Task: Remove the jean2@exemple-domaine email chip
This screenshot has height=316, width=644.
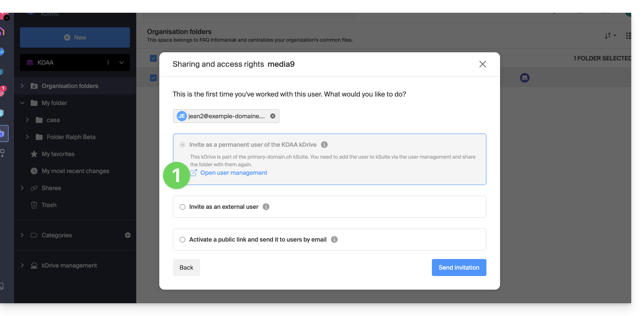Action: tap(273, 116)
